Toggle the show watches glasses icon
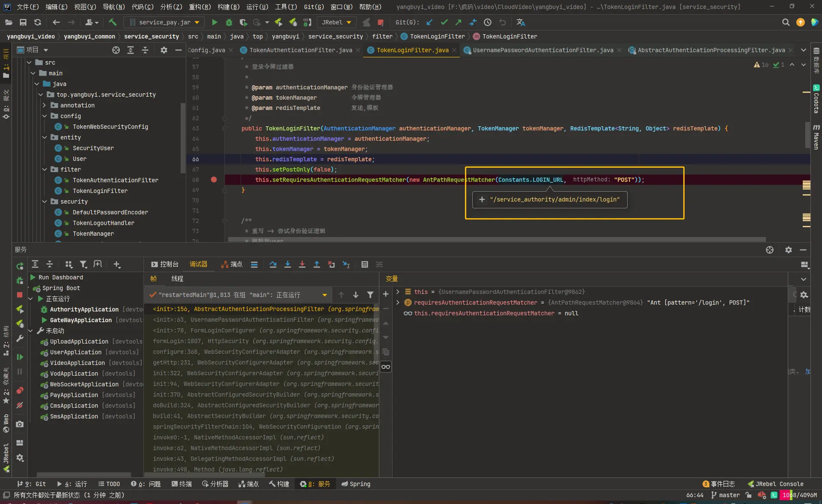The image size is (822, 504). tap(386, 367)
